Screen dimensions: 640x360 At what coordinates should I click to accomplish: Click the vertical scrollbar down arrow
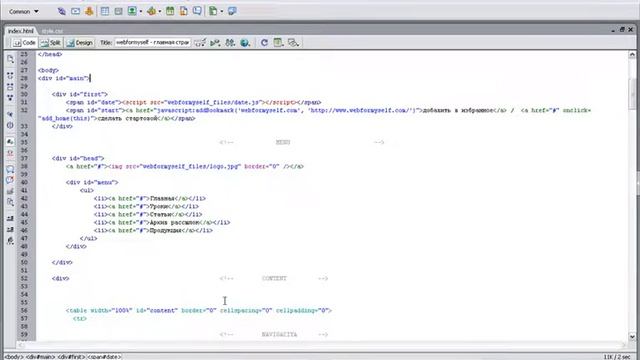[632, 337]
